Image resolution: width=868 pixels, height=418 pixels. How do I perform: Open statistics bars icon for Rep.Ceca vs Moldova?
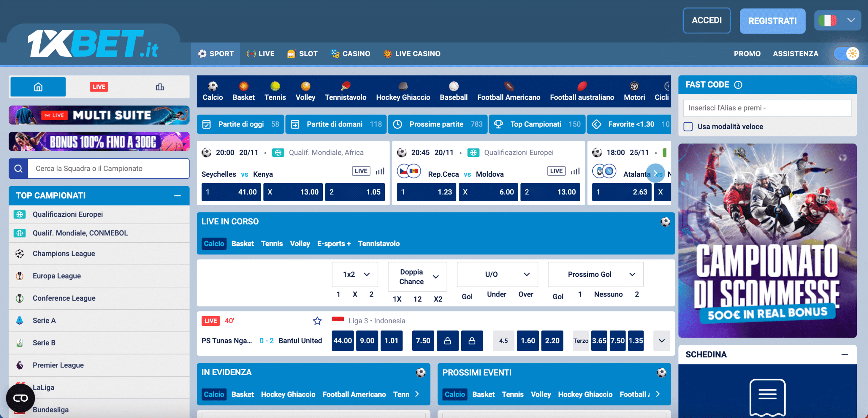pyautogui.click(x=575, y=171)
